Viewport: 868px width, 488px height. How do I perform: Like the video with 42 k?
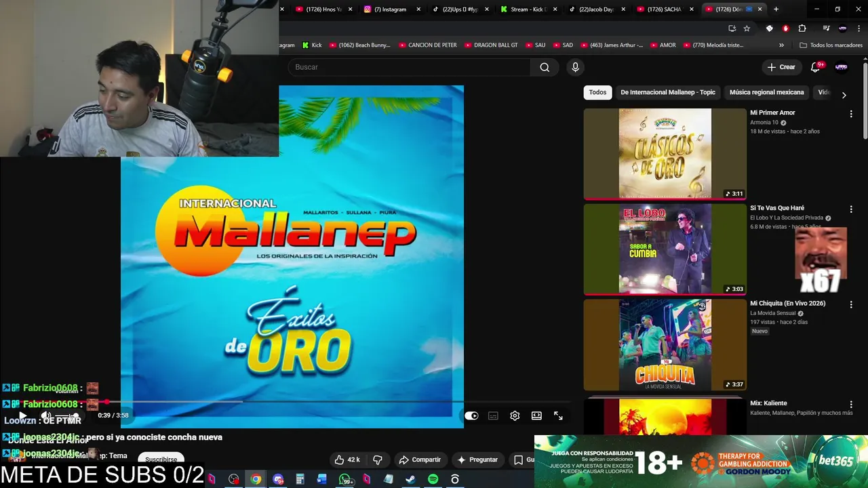347,460
